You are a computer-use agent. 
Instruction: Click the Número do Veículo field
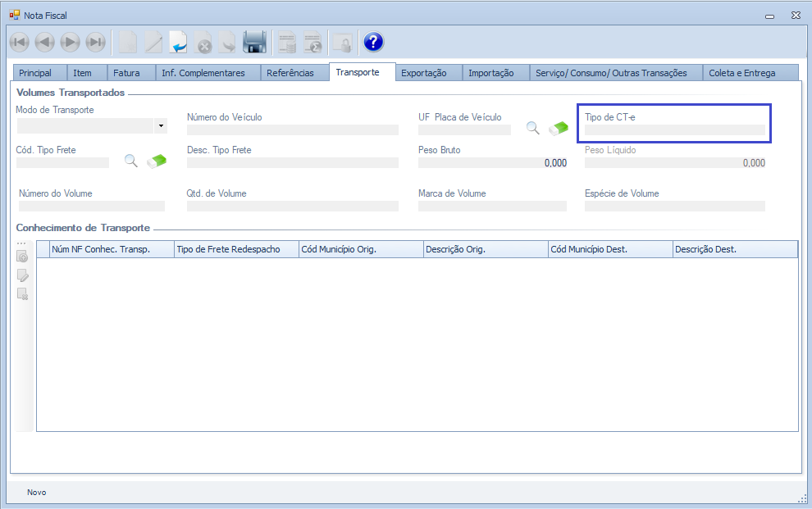(293, 130)
